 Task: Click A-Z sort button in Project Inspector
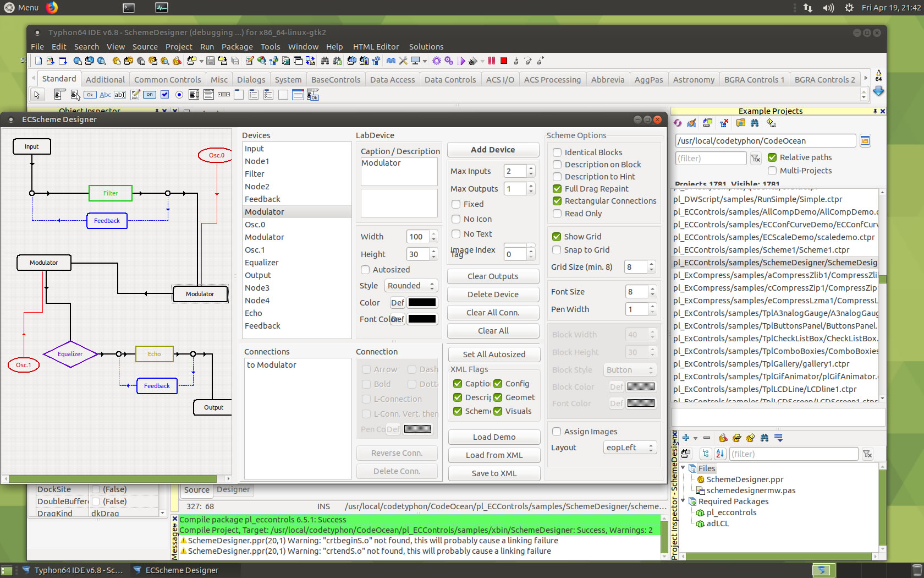click(720, 454)
